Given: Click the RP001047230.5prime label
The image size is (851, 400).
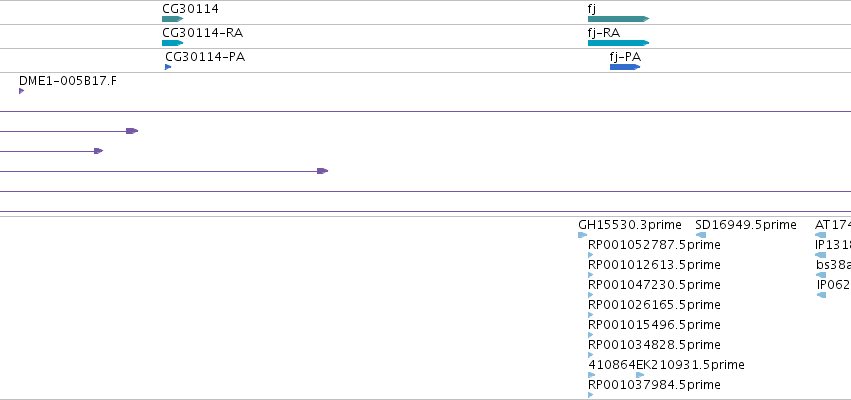Looking at the screenshot, I should (655, 285).
